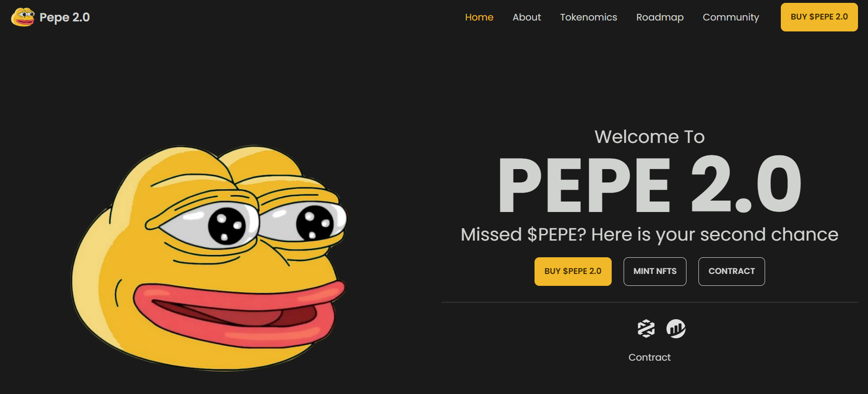Click the Contract label below the icons
The height and width of the screenshot is (394, 868).
(x=649, y=357)
